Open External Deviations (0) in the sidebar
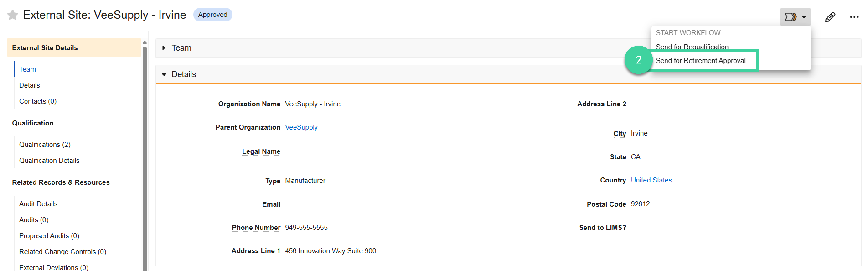The height and width of the screenshot is (271, 868). [x=53, y=267]
